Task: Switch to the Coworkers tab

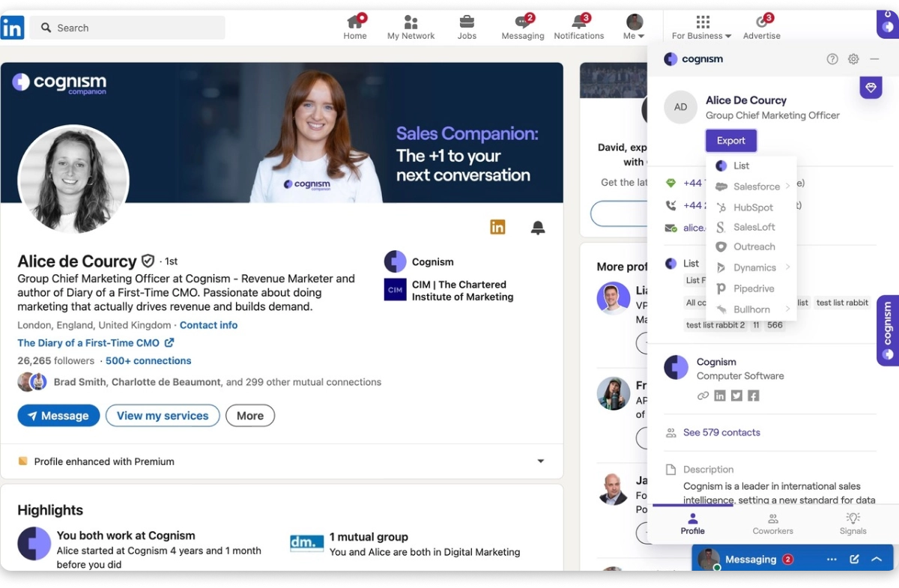Action: point(772,524)
